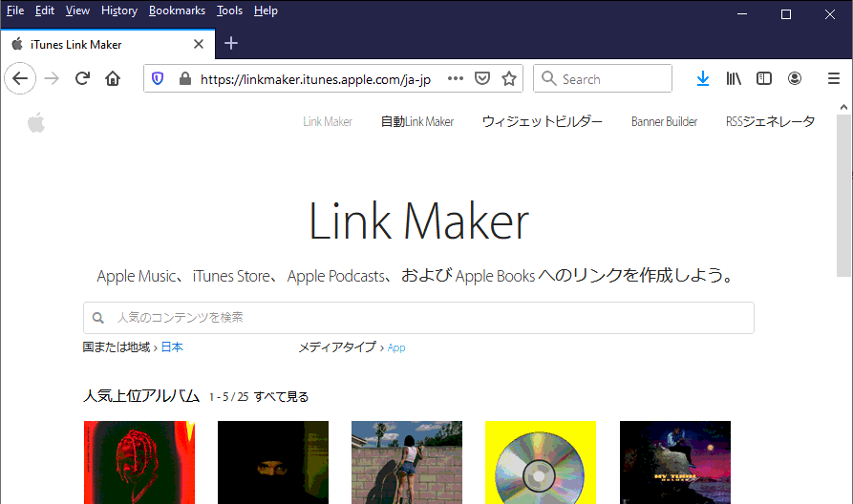Change media type via App link
The height and width of the screenshot is (504, 853).
(x=396, y=347)
